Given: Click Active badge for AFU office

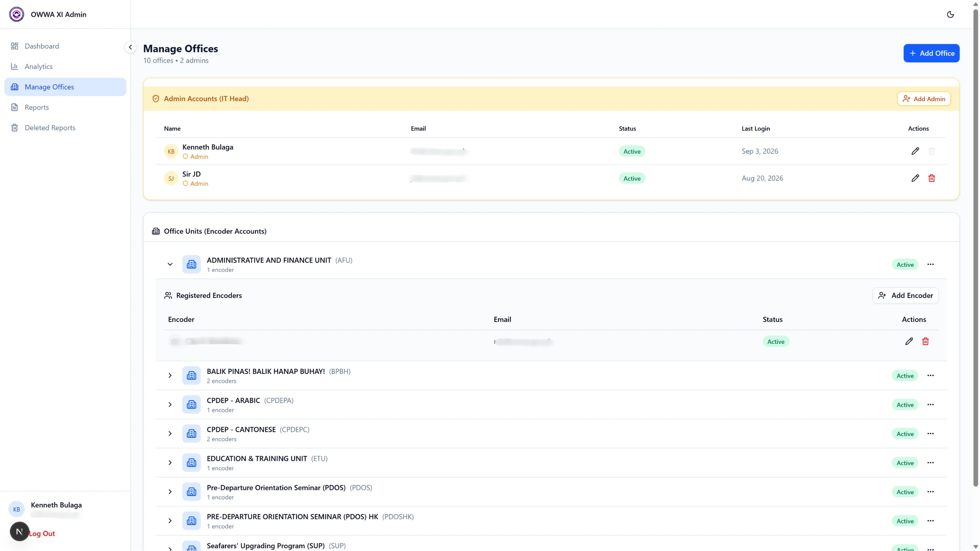Looking at the screenshot, I should (x=905, y=265).
